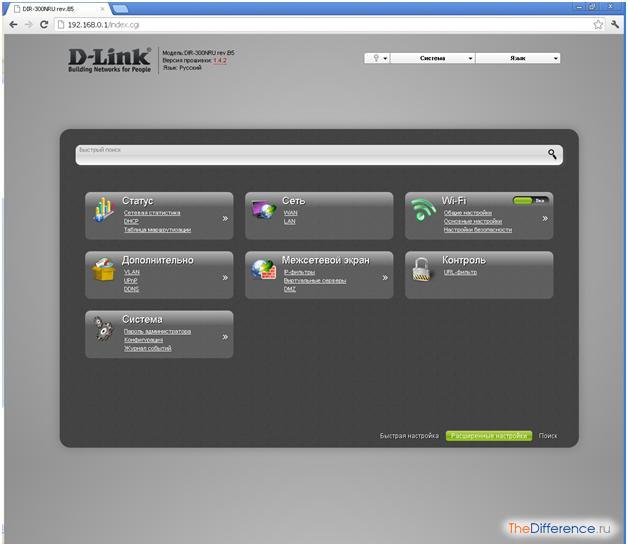Open the Журнал событий link

pyautogui.click(x=147, y=348)
